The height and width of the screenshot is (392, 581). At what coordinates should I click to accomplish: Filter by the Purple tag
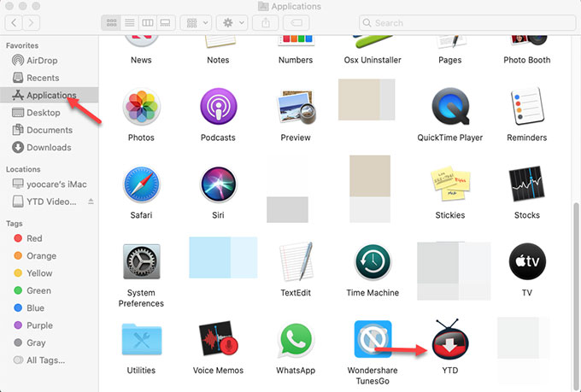[x=49, y=325]
